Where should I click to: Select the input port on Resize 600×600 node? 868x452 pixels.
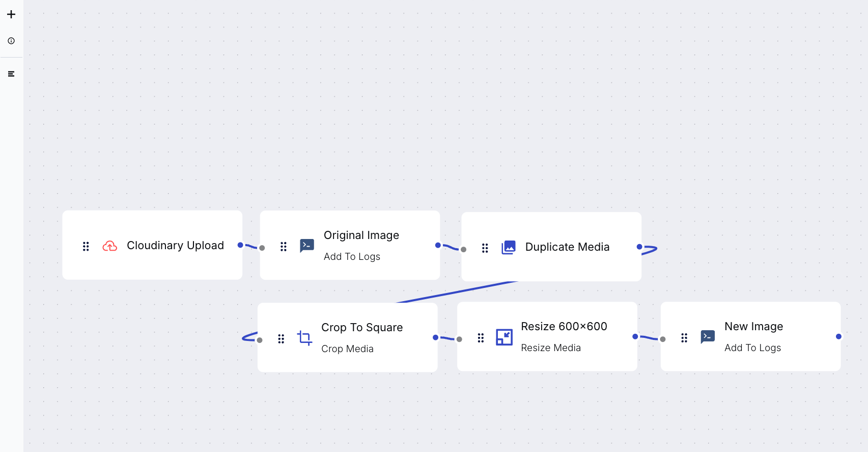point(459,339)
